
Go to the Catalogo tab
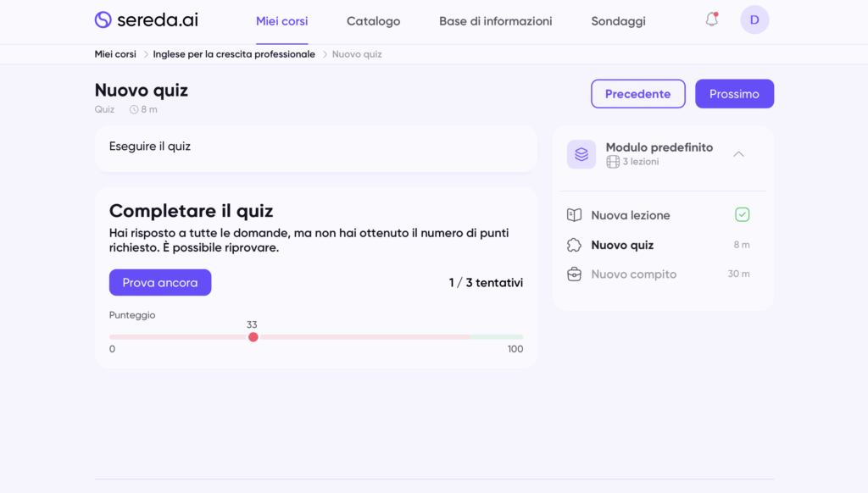[373, 21]
